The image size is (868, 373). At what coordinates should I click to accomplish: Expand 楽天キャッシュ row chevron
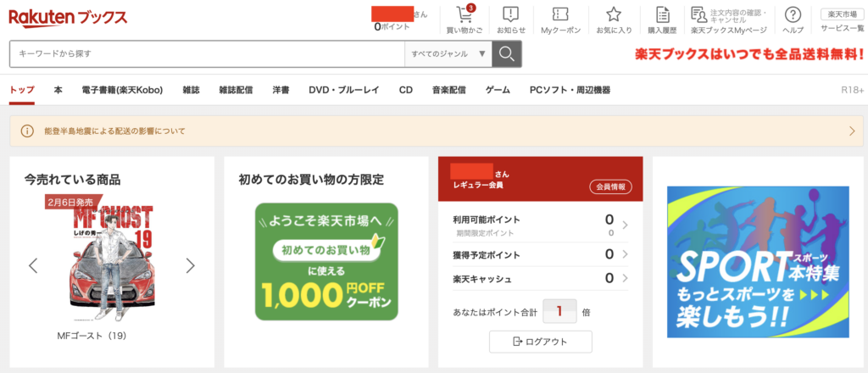click(x=625, y=278)
